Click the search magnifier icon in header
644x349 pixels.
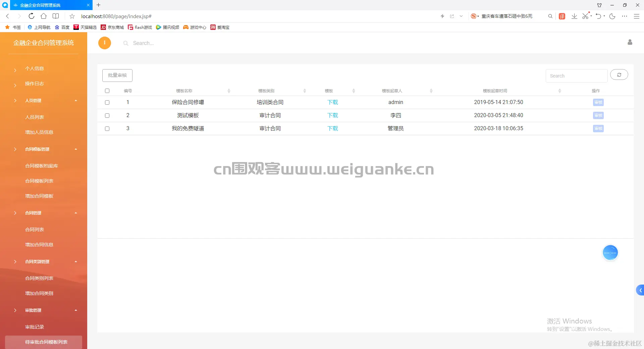click(x=126, y=43)
